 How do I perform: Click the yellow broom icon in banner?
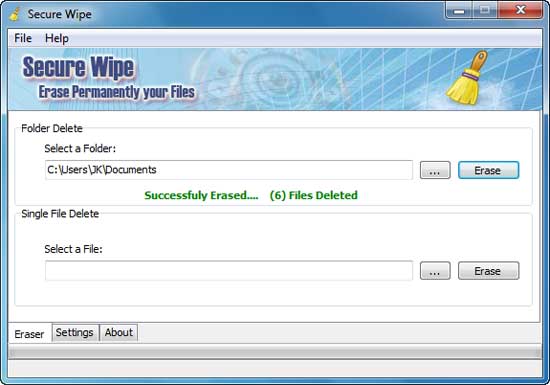466,78
